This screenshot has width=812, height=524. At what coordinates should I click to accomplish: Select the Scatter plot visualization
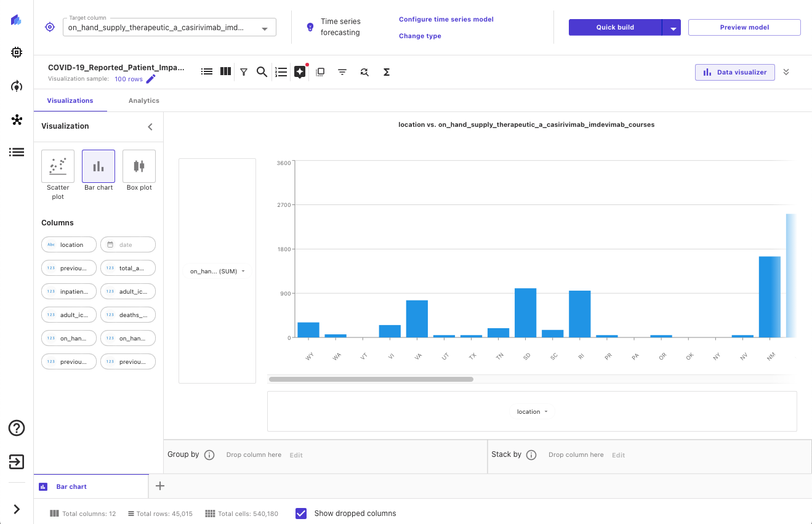point(58,166)
